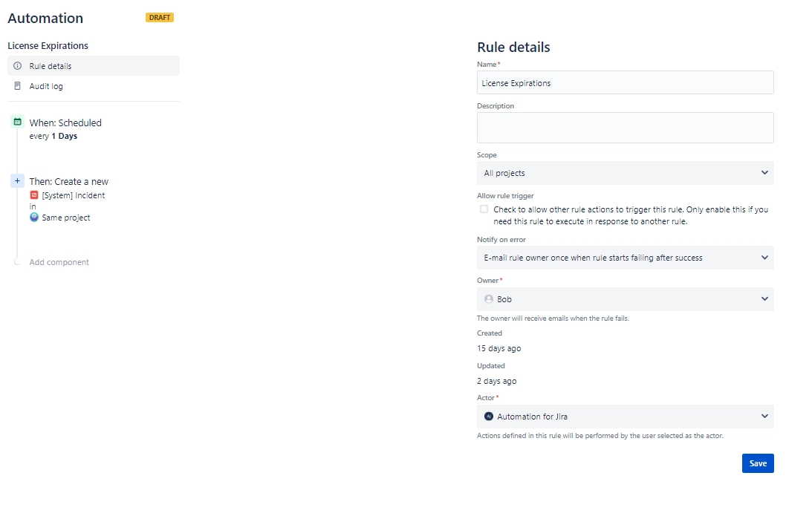Viewport: 812px width, 519px height.
Task: Click the 'Same project' text
Action: pos(66,218)
